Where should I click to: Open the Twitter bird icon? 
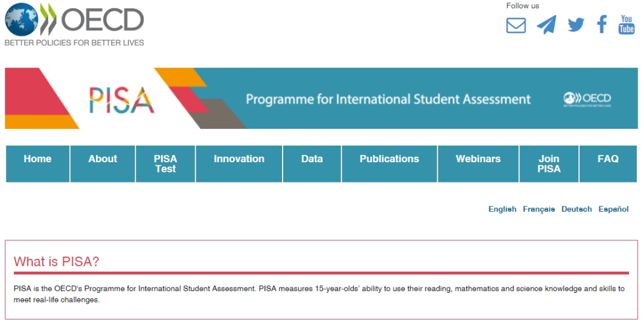(576, 24)
